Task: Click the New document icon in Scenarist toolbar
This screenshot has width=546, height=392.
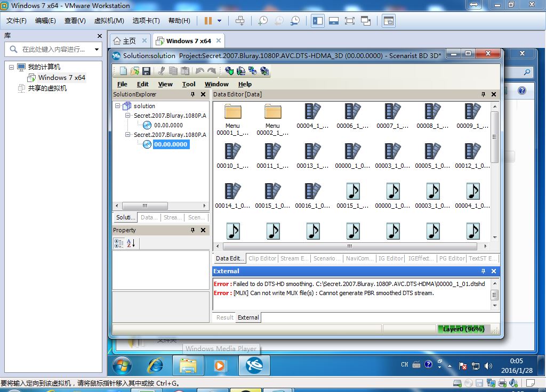Action: coord(123,71)
